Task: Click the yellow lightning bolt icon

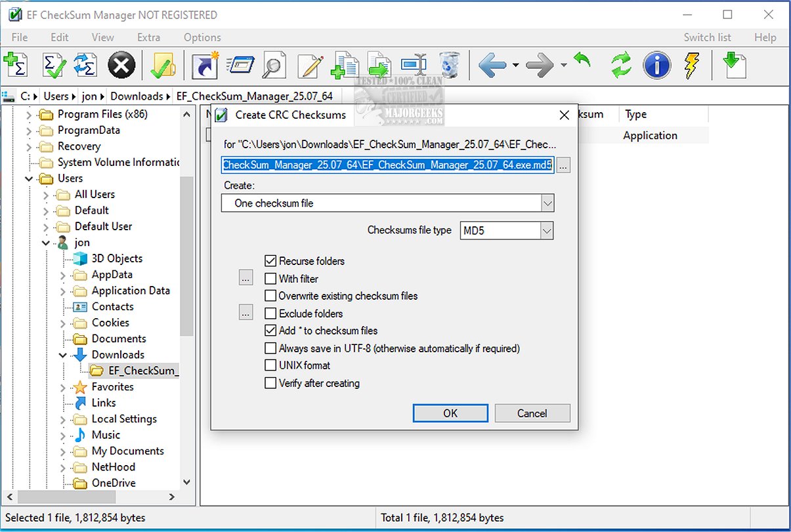Action: click(x=691, y=65)
